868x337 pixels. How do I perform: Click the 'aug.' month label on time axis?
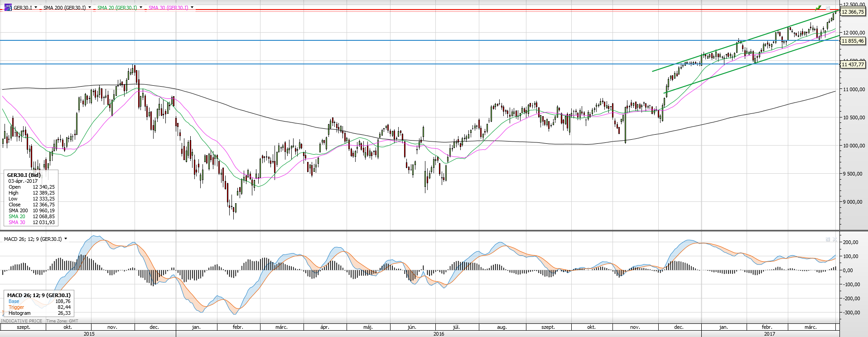pos(502,327)
